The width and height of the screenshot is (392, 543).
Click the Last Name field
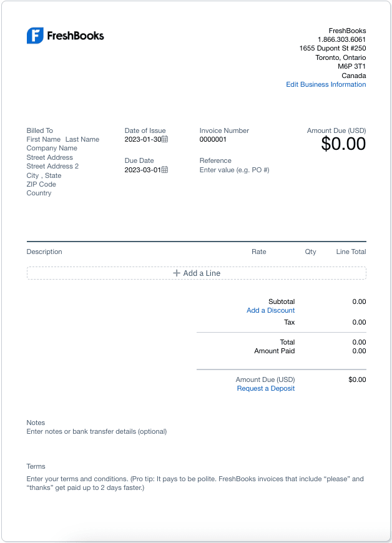click(82, 139)
